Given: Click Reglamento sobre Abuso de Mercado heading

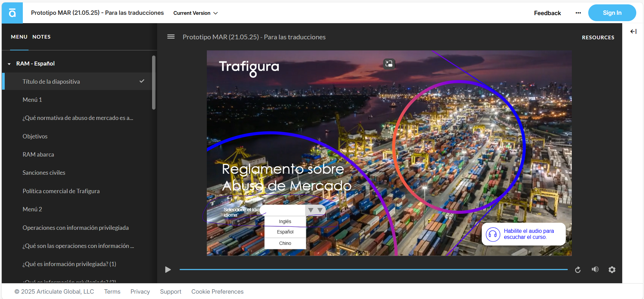Looking at the screenshot, I should [287, 177].
